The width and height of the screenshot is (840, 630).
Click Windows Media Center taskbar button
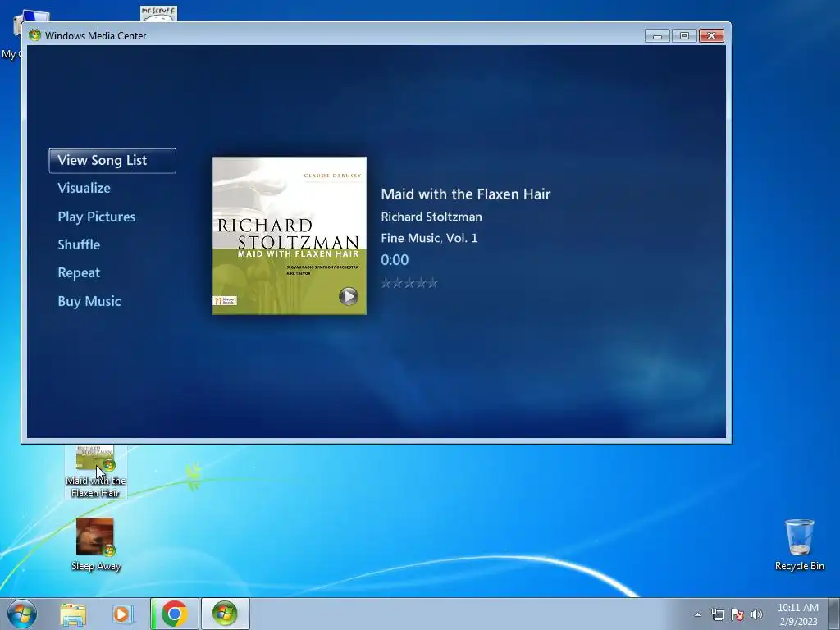[x=225, y=614]
